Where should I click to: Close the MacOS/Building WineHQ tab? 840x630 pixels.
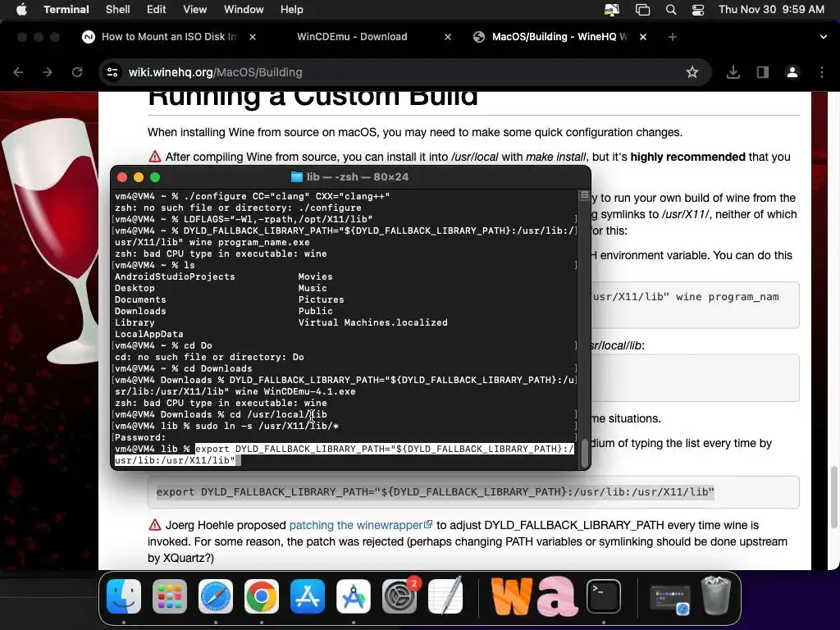click(x=643, y=37)
